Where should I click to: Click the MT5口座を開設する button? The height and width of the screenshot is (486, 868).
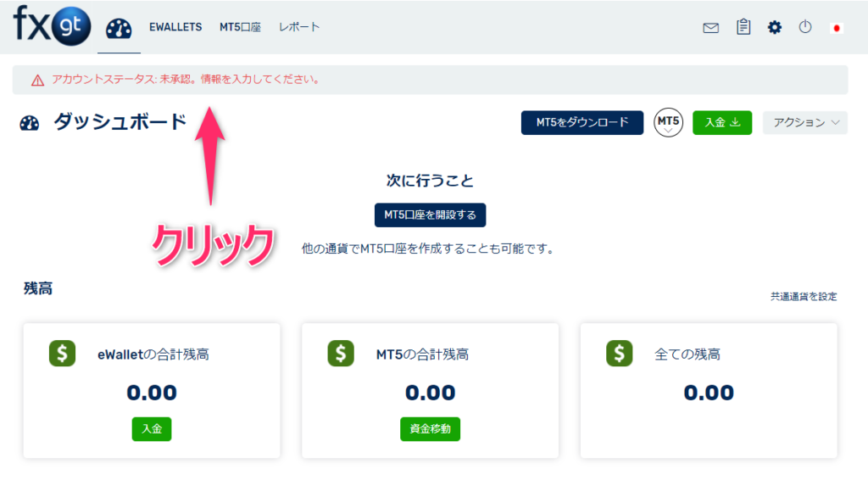(x=430, y=215)
